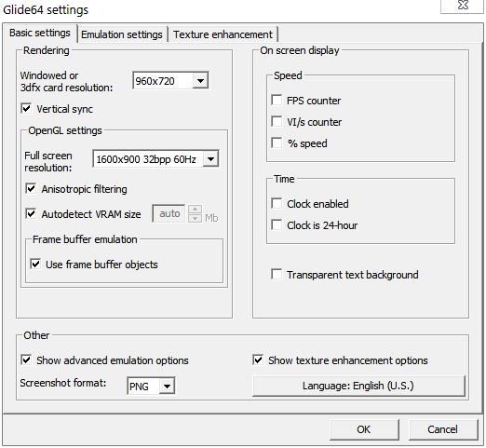
Task: Click the Language: English (U.S.) button
Action: (x=358, y=386)
